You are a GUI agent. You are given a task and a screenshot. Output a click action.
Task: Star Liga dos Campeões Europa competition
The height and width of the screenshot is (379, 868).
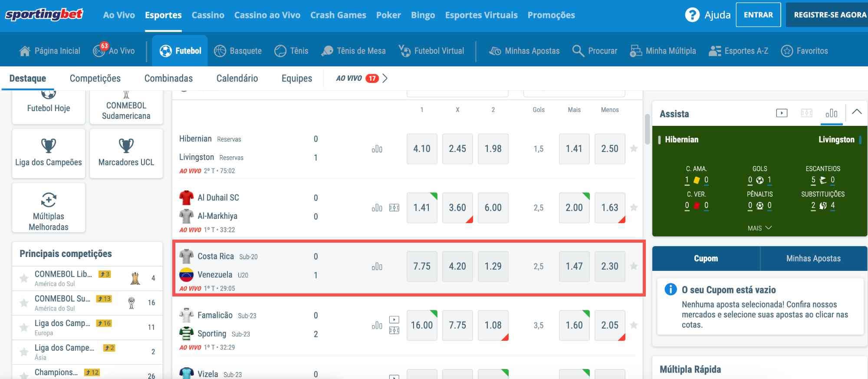tap(24, 327)
